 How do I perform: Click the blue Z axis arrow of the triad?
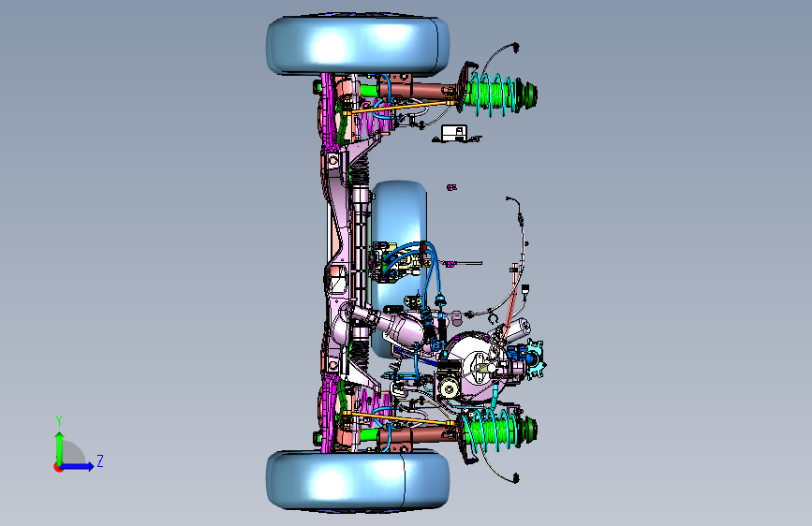click(x=78, y=466)
